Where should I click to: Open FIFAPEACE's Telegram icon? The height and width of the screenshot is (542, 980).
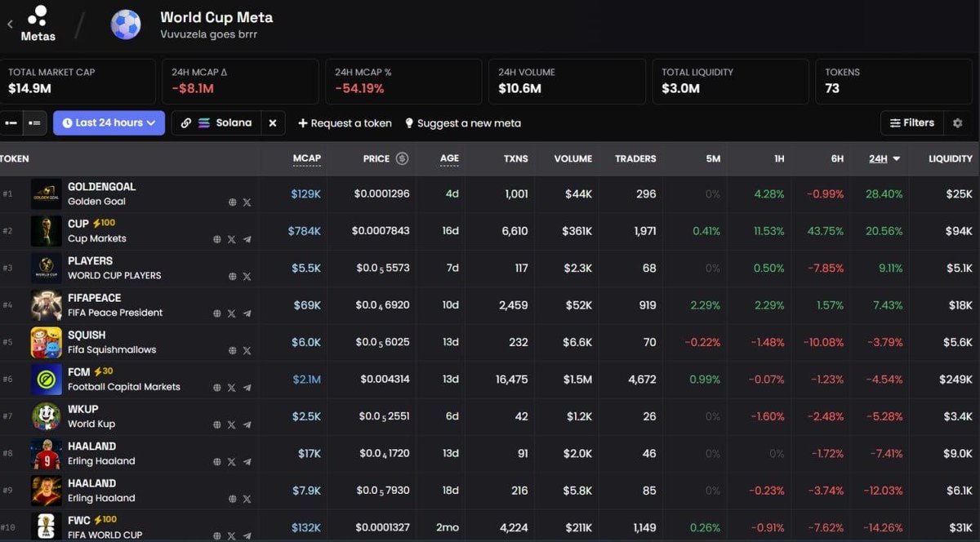click(247, 313)
